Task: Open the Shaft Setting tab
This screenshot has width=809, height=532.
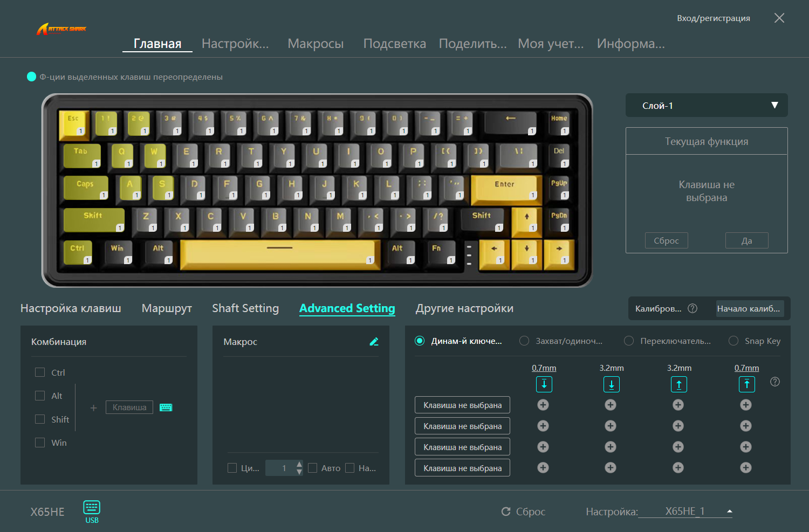Action: click(x=245, y=308)
